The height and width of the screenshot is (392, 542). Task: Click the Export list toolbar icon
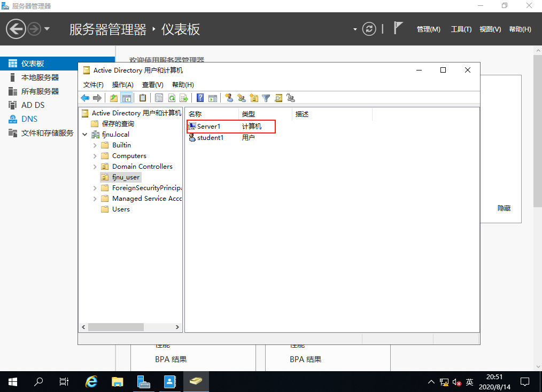tap(184, 98)
